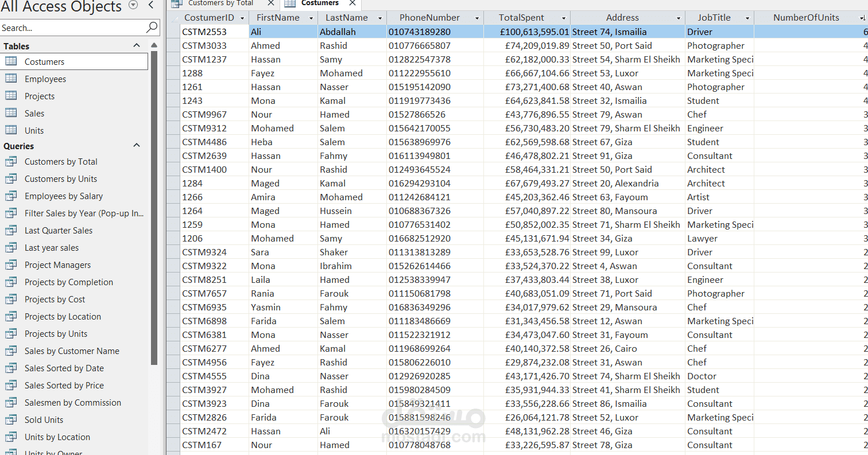Screen dimensions: 868x455
Task: Click the JobTitle cell Doctor
Action: (x=719, y=376)
